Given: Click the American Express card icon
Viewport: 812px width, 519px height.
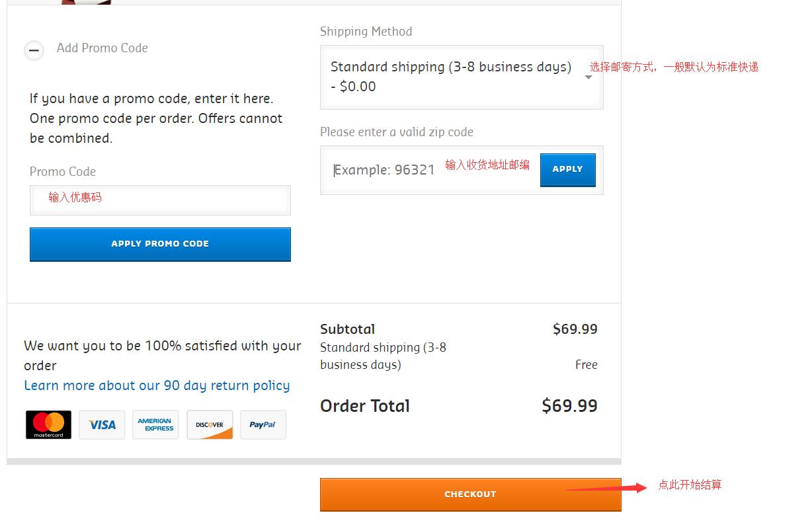Looking at the screenshot, I should coord(155,424).
